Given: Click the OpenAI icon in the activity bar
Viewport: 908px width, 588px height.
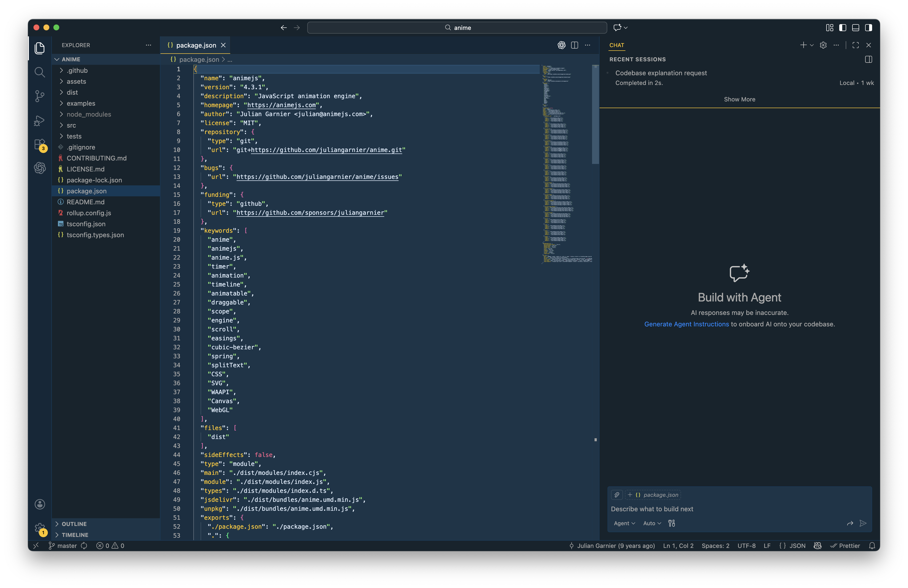Looking at the screenshot, I should pyautogui.click(x=40, y=168).
